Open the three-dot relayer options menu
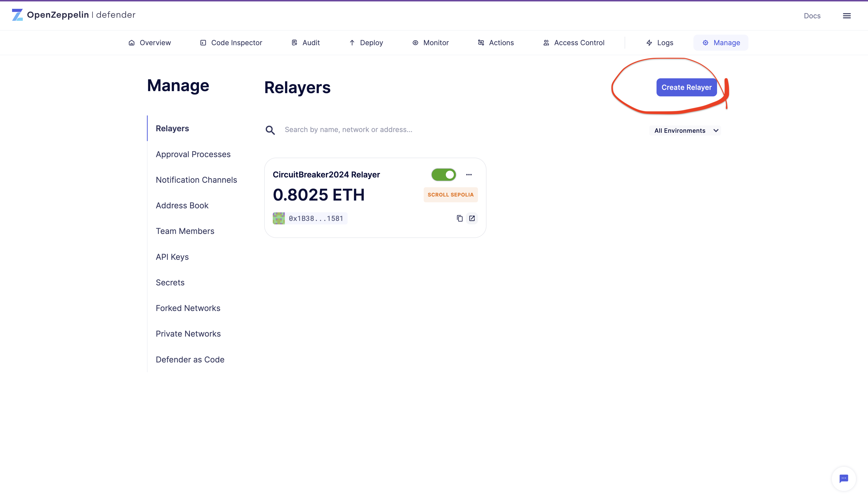Image resolution: width=868 pixels, height=503 pixels. (469, 174)
